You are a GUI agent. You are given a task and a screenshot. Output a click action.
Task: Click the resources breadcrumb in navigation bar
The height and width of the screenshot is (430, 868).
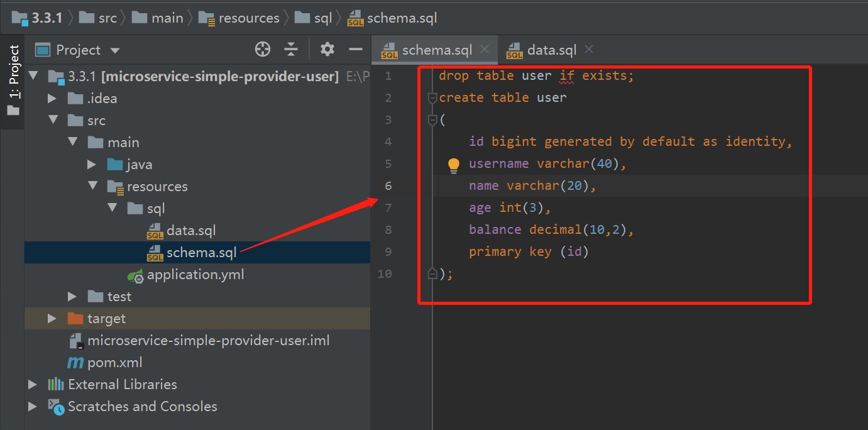click(x=248, y=18)
